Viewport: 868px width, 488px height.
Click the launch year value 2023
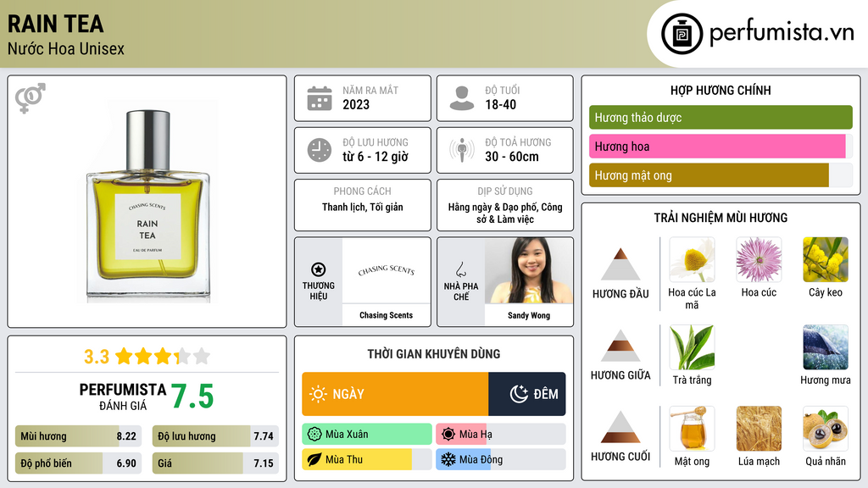point(356,104)
